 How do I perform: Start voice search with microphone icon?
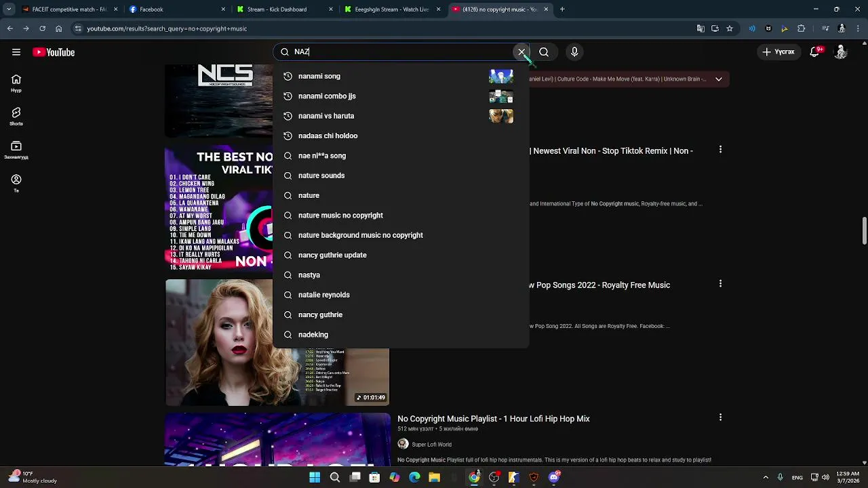coord(574,52)
